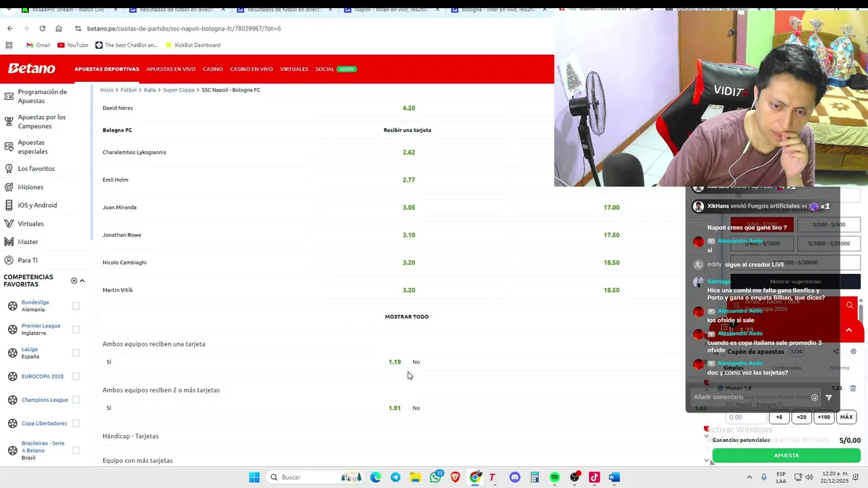
Task: Select Juan Miranda odds 17.00
Action: tap(612, 207)
